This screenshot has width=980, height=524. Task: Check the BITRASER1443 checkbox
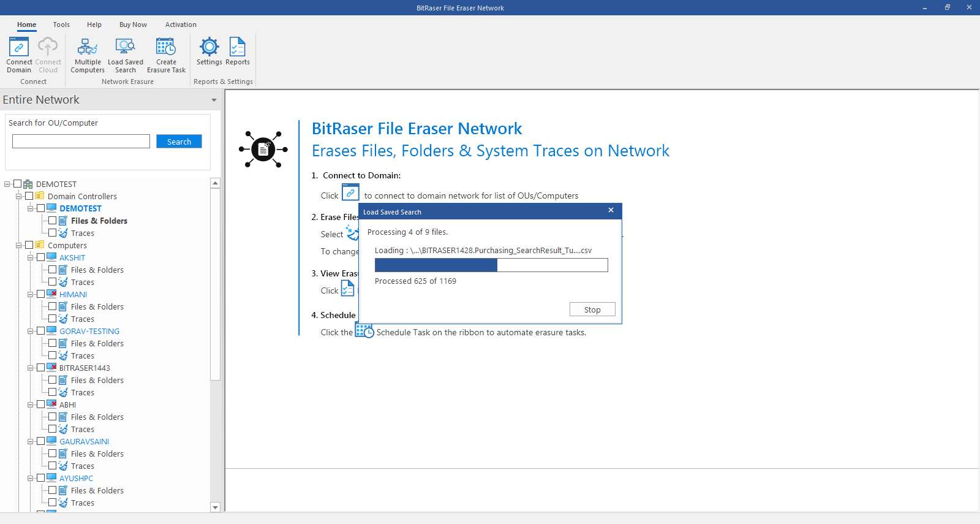click(40, 368)
